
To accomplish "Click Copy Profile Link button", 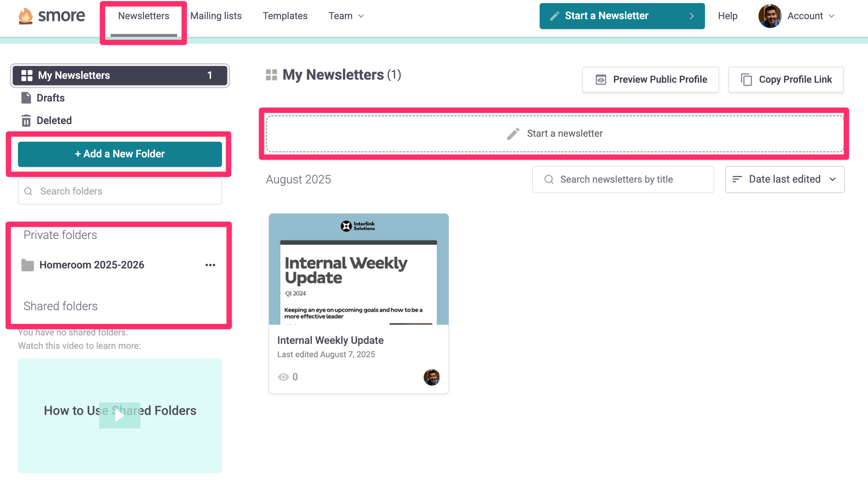I will click(786, 80).
